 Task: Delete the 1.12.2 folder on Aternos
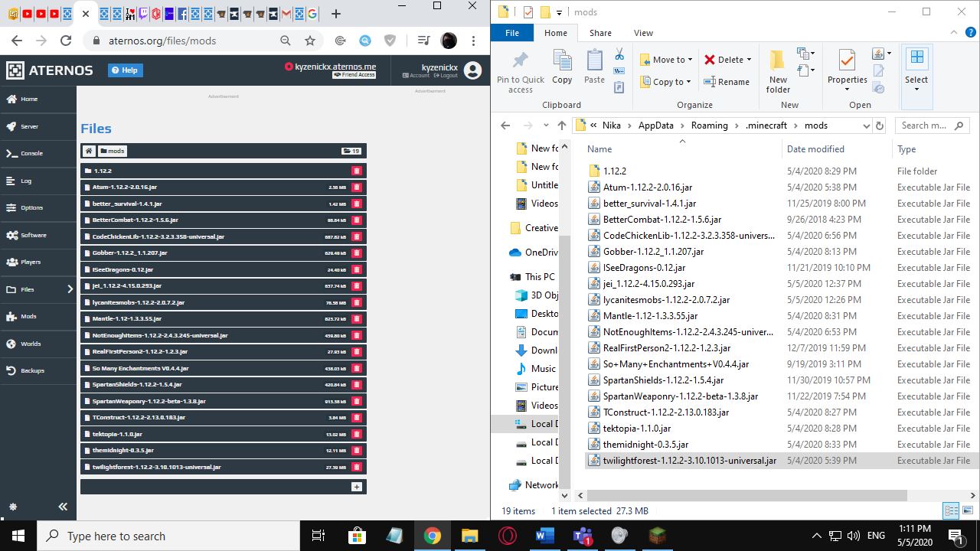click(357, 171)
